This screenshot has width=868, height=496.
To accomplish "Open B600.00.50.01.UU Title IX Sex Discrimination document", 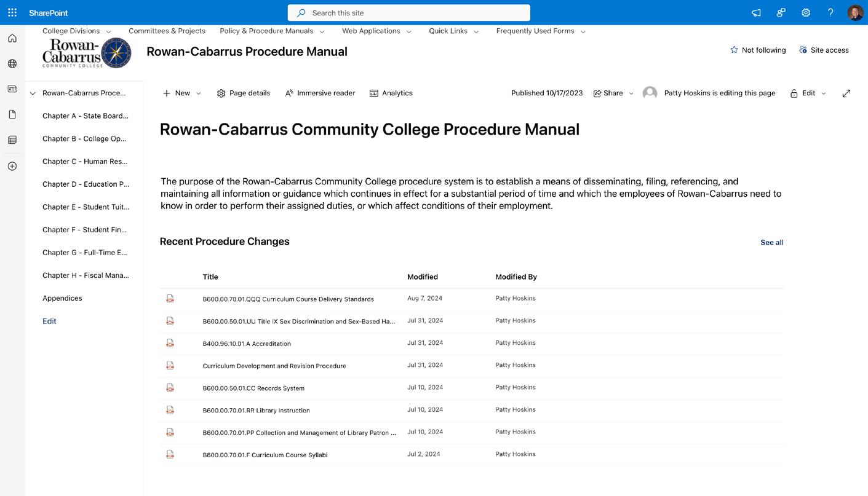I will tap(299, 321).
